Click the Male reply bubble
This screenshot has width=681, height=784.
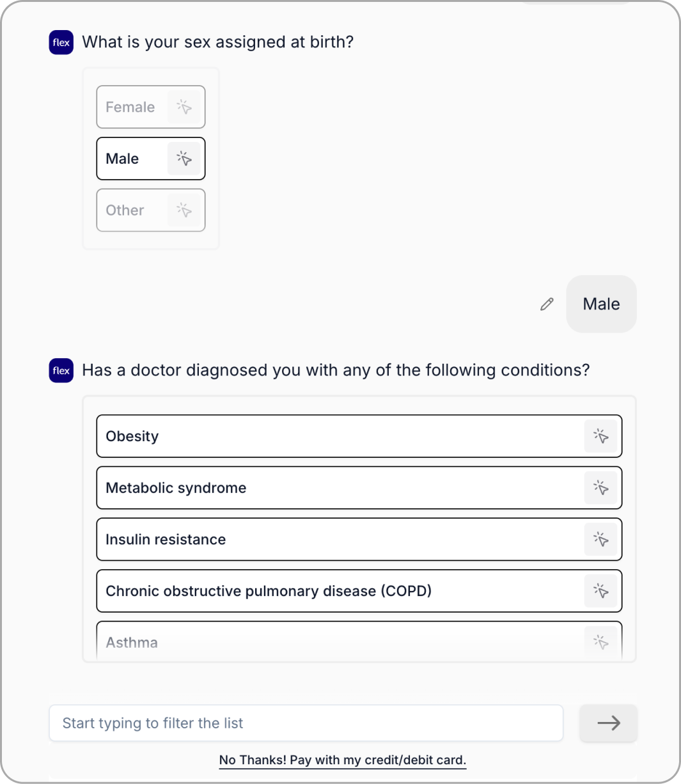coord(601,304)
